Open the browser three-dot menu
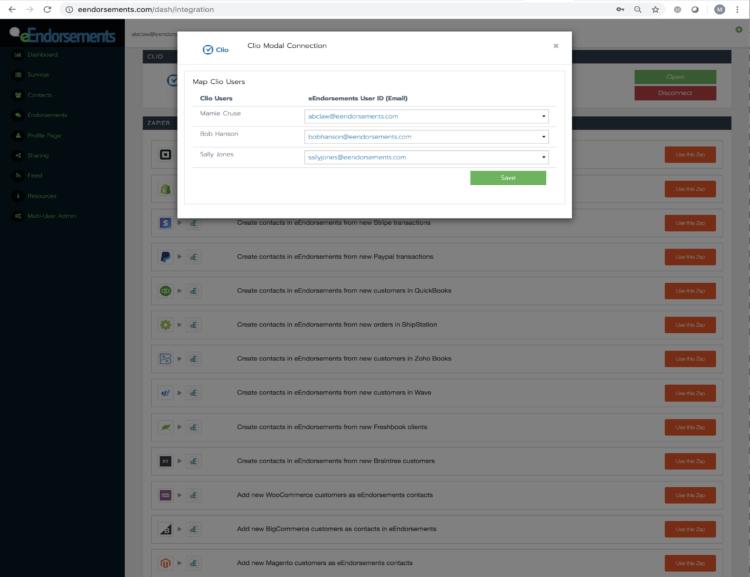The width and height of the screenshot is (750, 577). click(737, 10)
